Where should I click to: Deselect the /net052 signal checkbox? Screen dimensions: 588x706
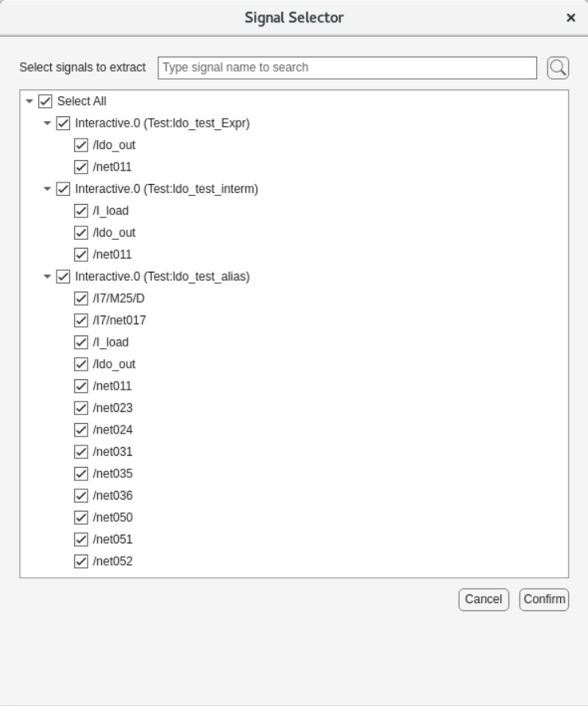click(x=80, y=561)
